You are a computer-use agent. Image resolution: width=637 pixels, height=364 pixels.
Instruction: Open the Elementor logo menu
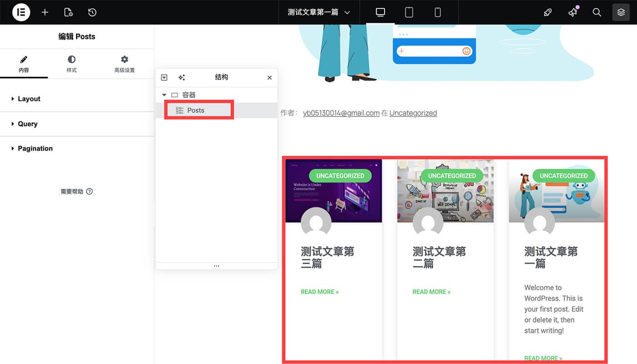click(x=21, y=12)
